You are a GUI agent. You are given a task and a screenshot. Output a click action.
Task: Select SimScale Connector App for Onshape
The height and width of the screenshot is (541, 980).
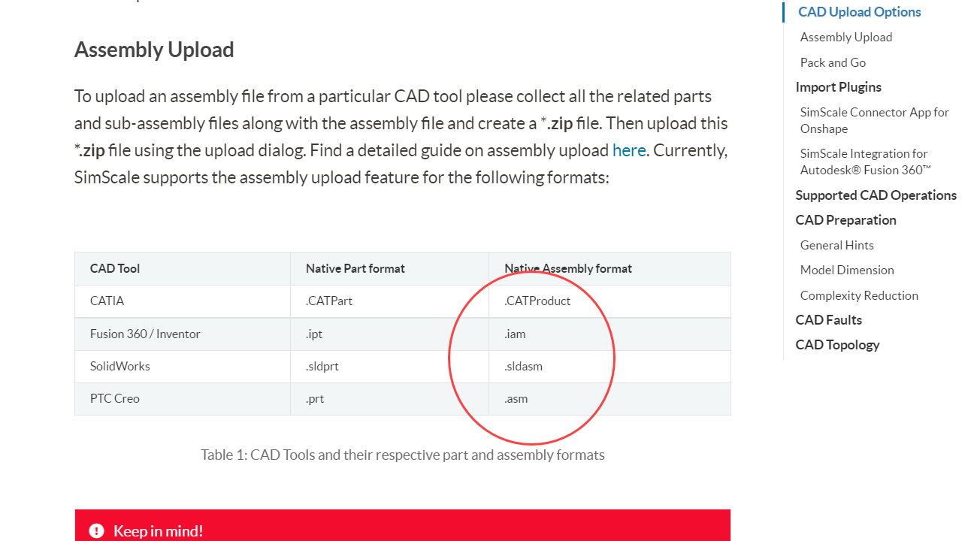[874, 120]
